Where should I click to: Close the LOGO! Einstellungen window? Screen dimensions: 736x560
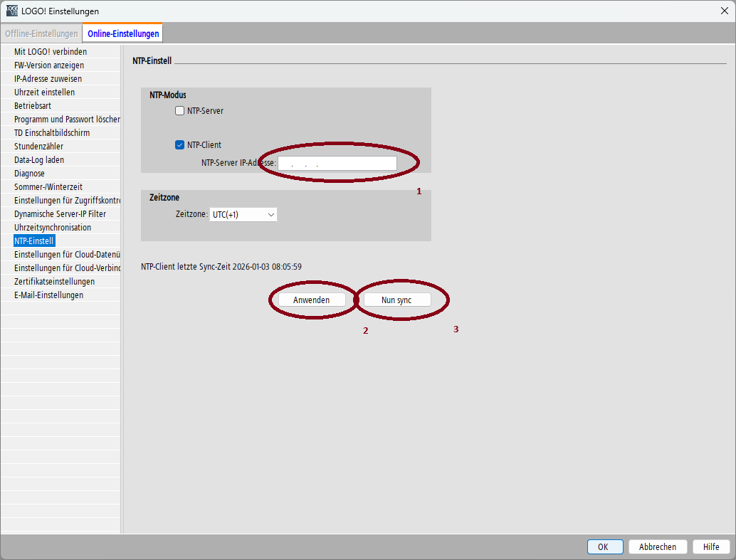point(724,11)
